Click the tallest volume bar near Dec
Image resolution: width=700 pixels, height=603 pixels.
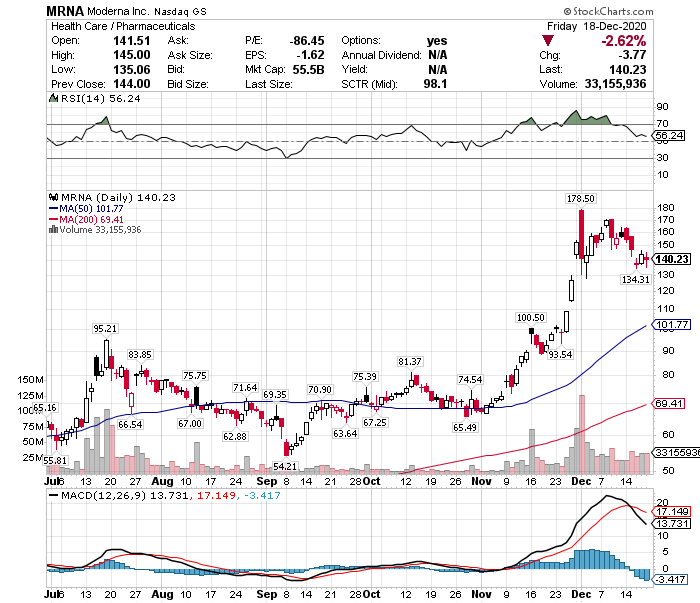pyautogui.click(x=581, y=434)
